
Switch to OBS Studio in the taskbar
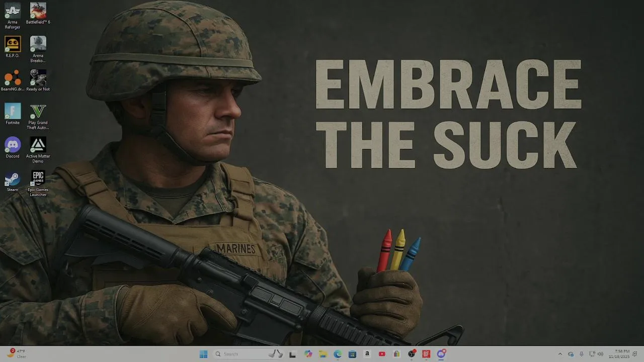pos(412,354)
